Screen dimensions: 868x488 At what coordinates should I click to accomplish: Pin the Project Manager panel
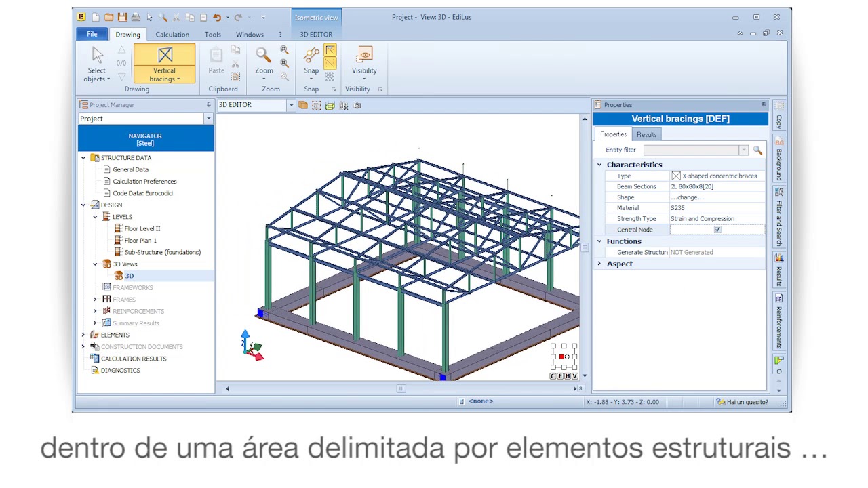[208, 104]
